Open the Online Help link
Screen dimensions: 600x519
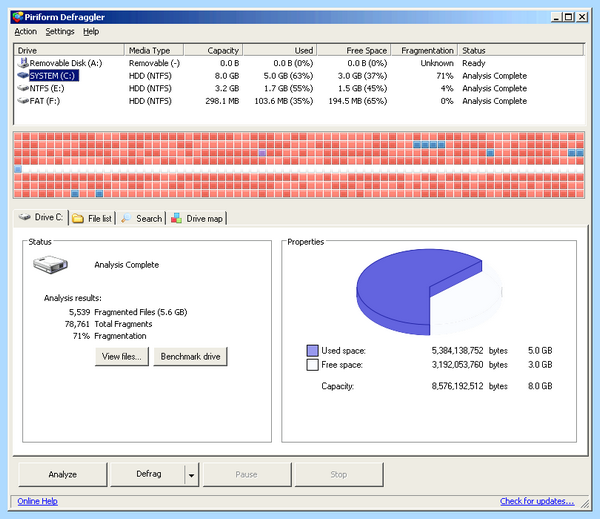coord(38,501)
